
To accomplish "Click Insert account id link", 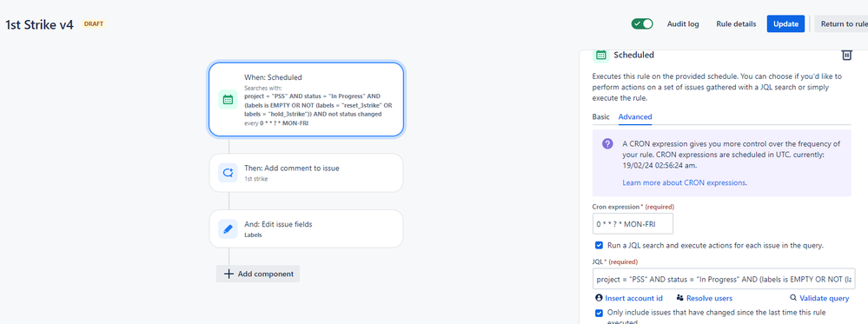I will (x=628, y=298).
